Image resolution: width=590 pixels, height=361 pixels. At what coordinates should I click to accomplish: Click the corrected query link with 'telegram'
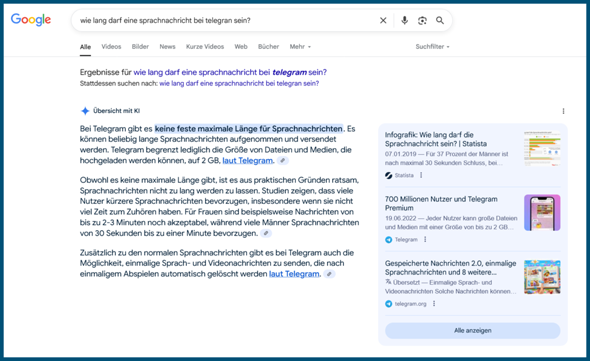pyautogui.click(x=230, y=72)
